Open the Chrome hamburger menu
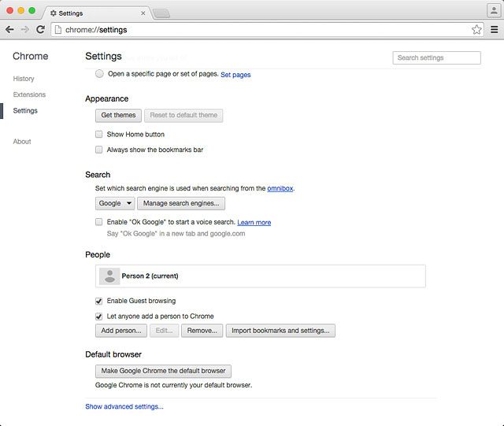The width and height of the screenshot is (504, 426). 495,30
